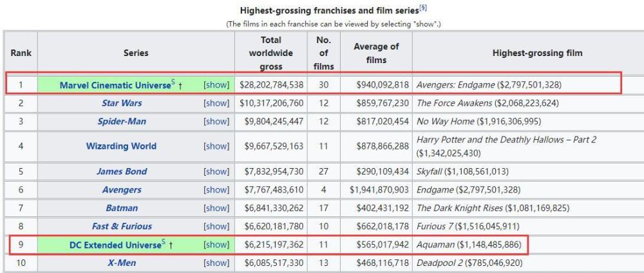The height and width of the screenshot is (273, 644).
Task: Go to the Wizarding World article
Action: click(x=121, y=146)
